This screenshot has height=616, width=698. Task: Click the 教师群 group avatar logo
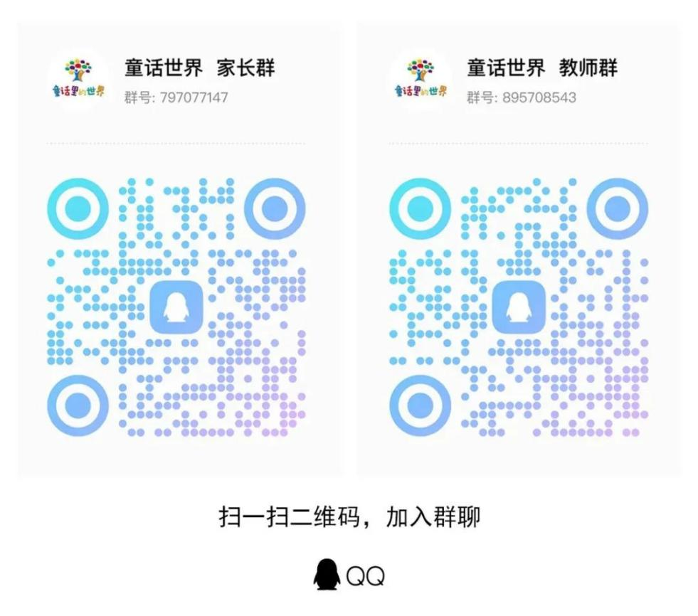[x=421, y=79]
